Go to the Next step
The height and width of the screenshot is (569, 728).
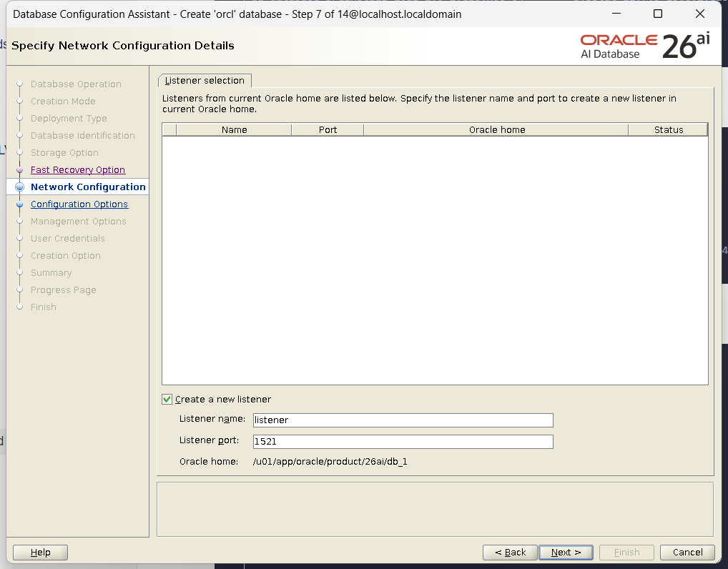pyautogui.click(x=566, y=553)
